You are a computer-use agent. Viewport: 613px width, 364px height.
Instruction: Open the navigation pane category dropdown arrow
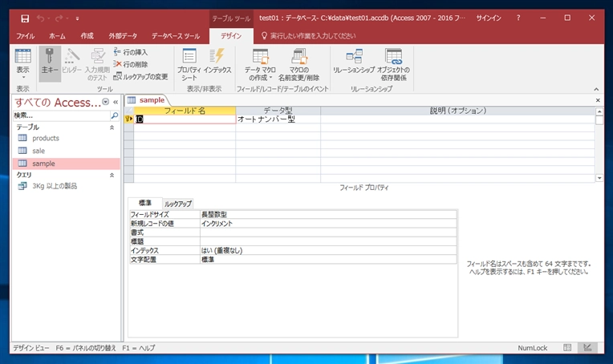[x=106, y=102]
